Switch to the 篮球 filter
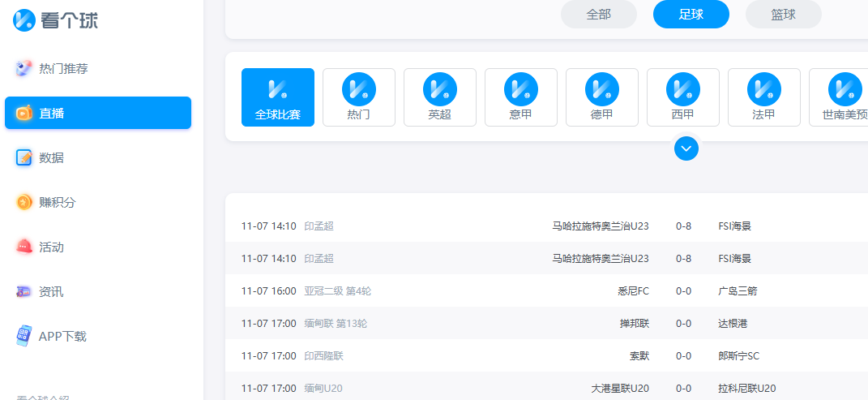The width and height of the screenshot is (868, 400). coord(783,15)
